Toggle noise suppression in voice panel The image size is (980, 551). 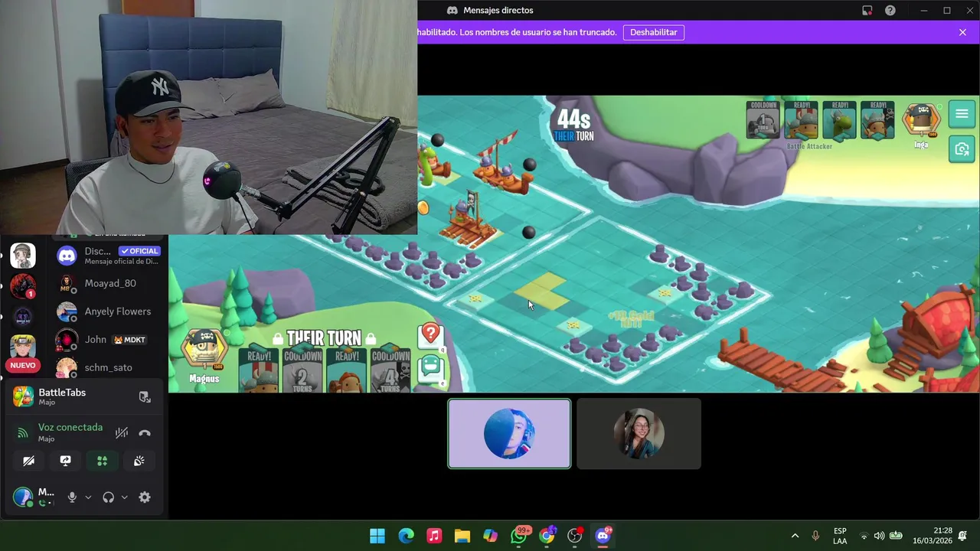121,432
